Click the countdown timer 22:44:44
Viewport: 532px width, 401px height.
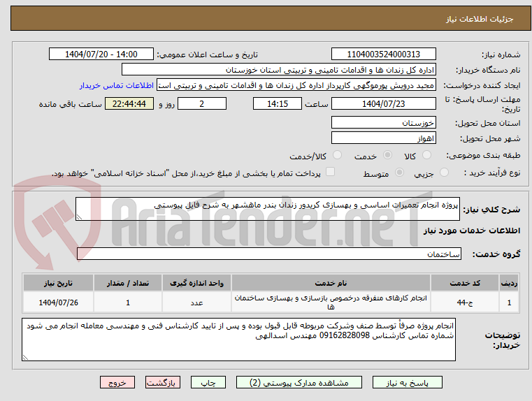pos(129,103)
